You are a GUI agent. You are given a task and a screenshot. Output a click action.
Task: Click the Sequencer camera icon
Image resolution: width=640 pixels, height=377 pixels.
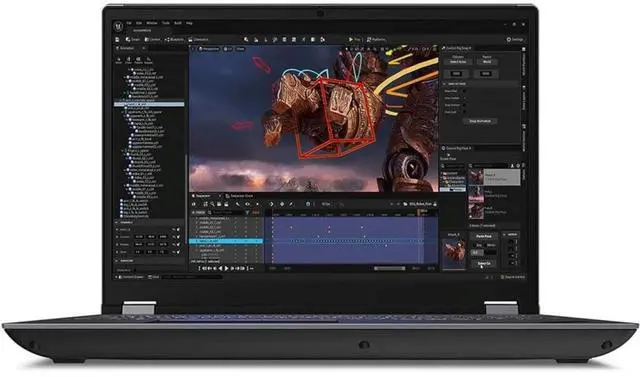point(220,204)
